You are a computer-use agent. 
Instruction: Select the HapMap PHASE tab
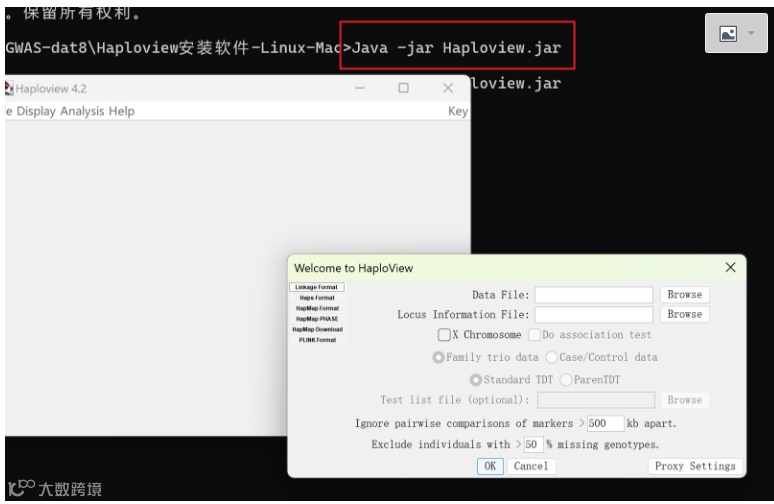tap(317, 319)
